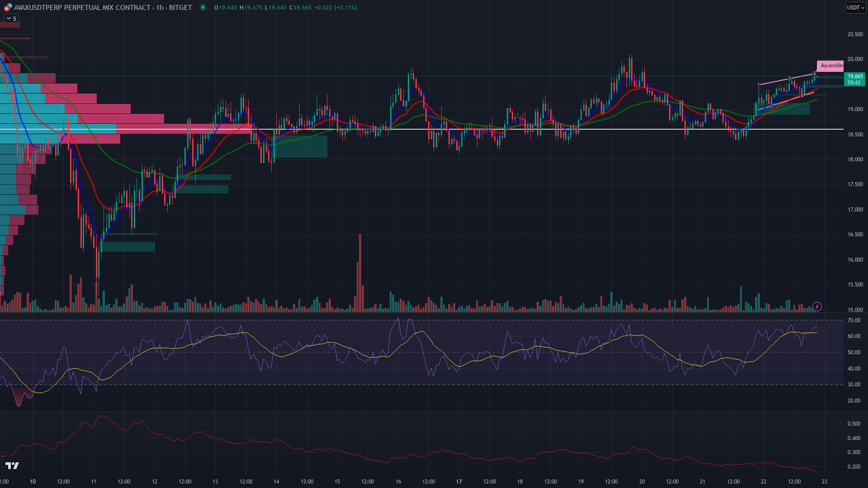868x488 pixels.
Task: Open the USDT currency dropdown
Action: click(855, 7)
